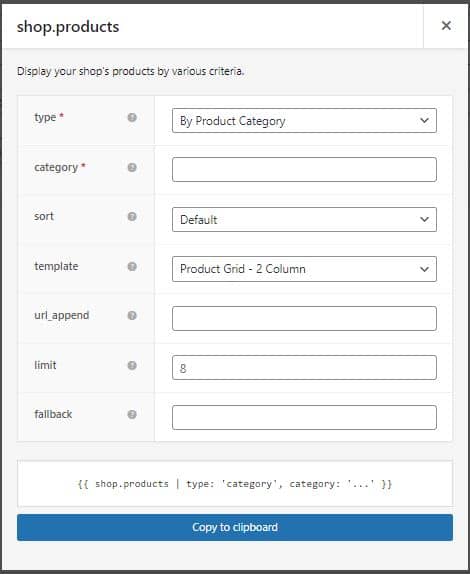
Task: Close the shop.products dialog
Action: (446, 26)
